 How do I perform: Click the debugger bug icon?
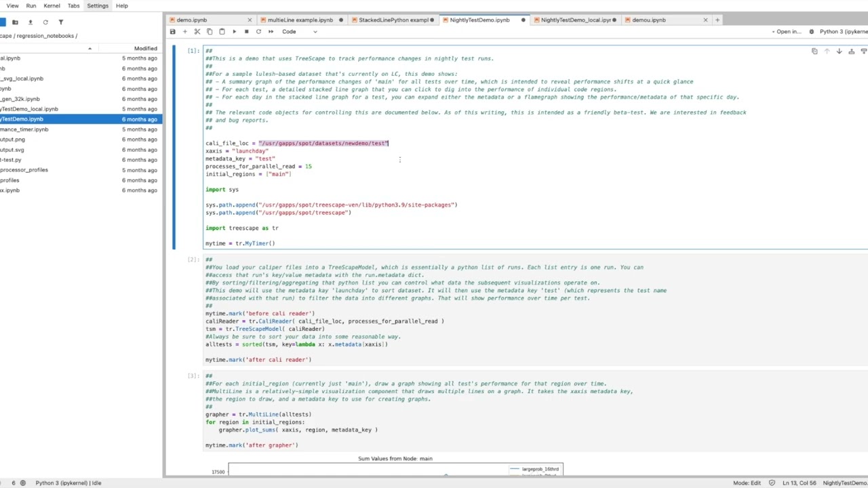click(x=812, y=32)
